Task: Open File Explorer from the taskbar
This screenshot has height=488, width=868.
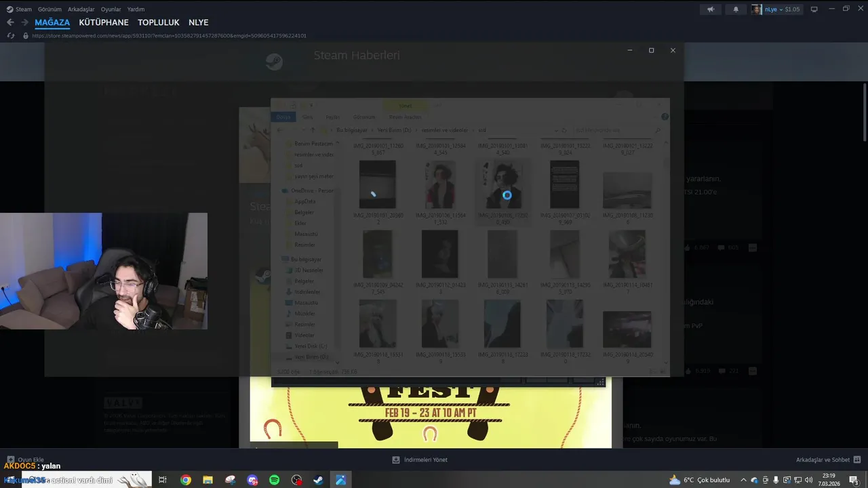Action: [208, 480]
